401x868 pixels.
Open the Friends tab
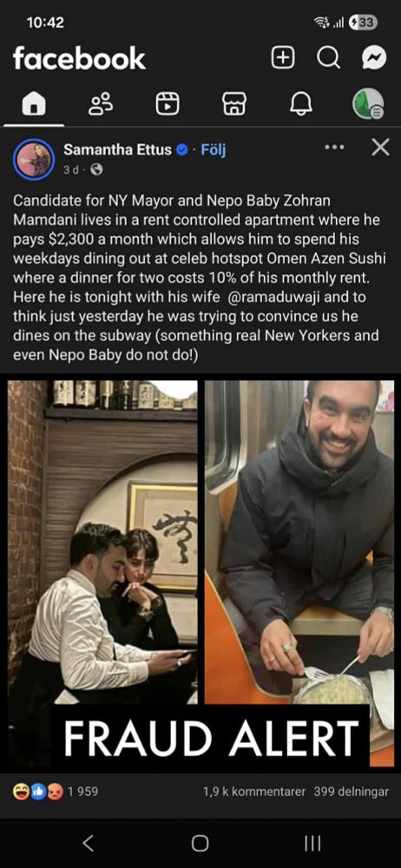tap(101, 104)
